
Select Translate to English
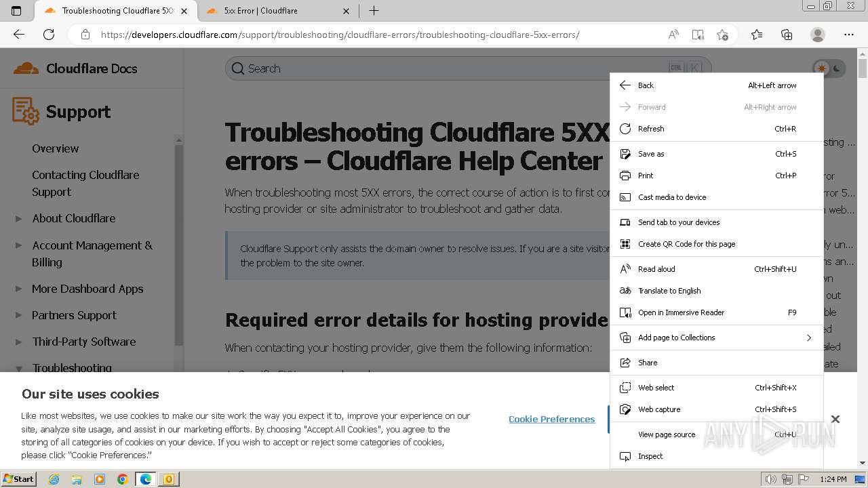point(717,291)
